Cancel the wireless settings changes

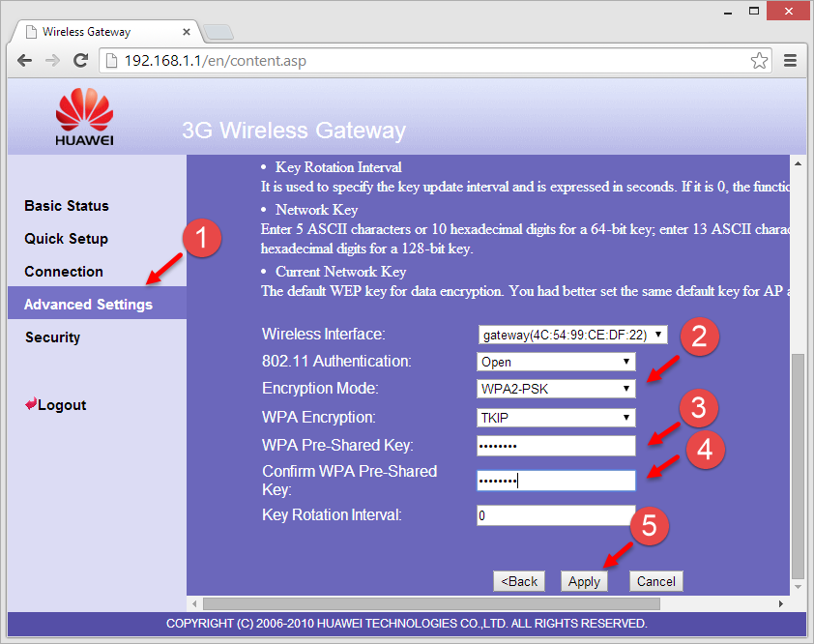(x=656, y=581)
